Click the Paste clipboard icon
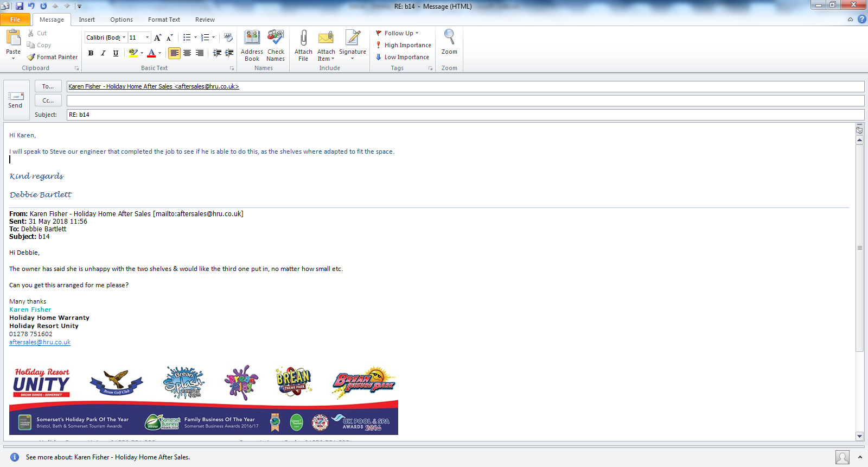 [13, 38]
